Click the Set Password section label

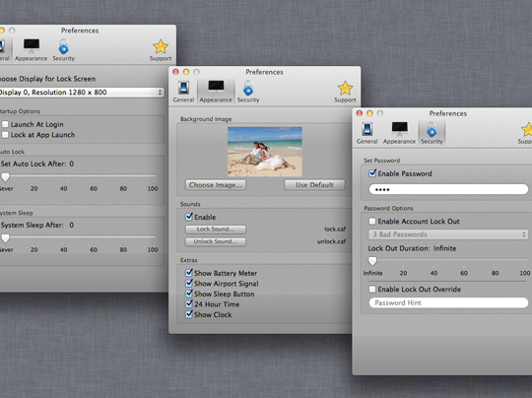tap(381, 161)
